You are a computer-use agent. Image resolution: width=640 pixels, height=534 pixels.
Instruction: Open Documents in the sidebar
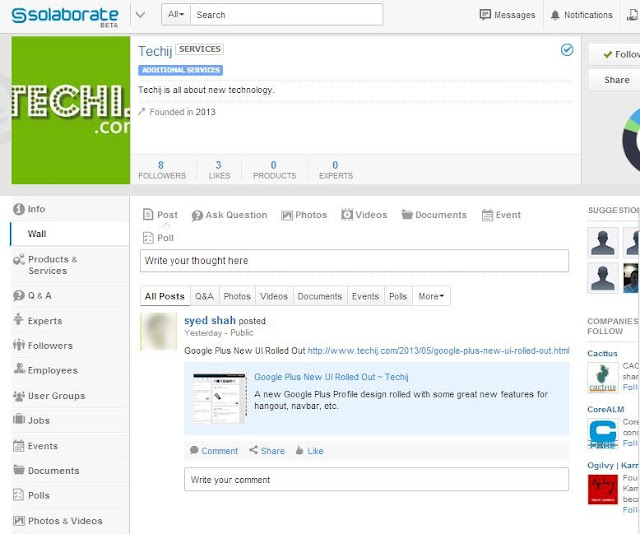[x=70, y=470]
